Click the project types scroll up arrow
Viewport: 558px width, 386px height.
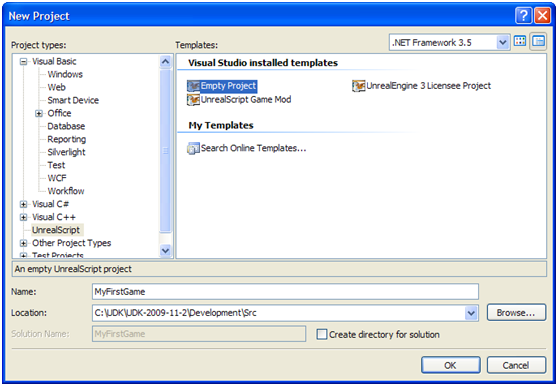click(165, 62)
